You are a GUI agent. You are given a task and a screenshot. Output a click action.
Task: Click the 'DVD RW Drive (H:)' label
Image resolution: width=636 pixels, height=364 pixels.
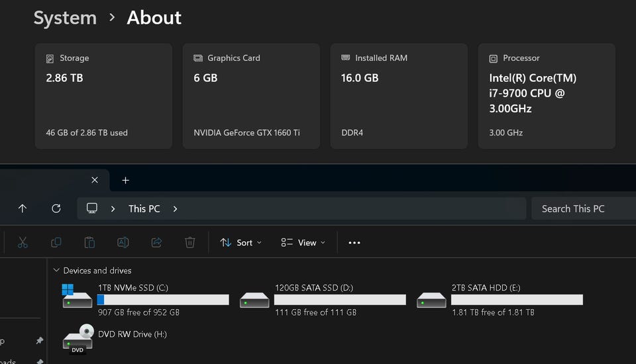tap(132, 334)
